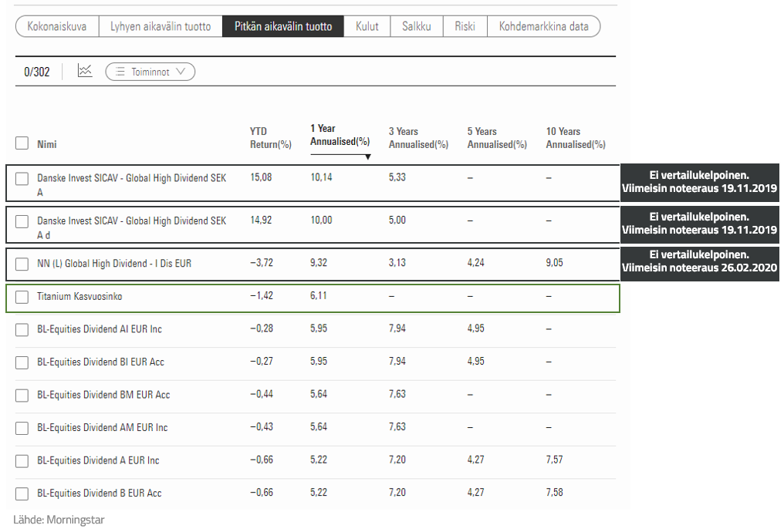Click Titanium Kasvuosinko 1 year value 6,11
The width and height of the screenshot is (784, 532).
319,295
